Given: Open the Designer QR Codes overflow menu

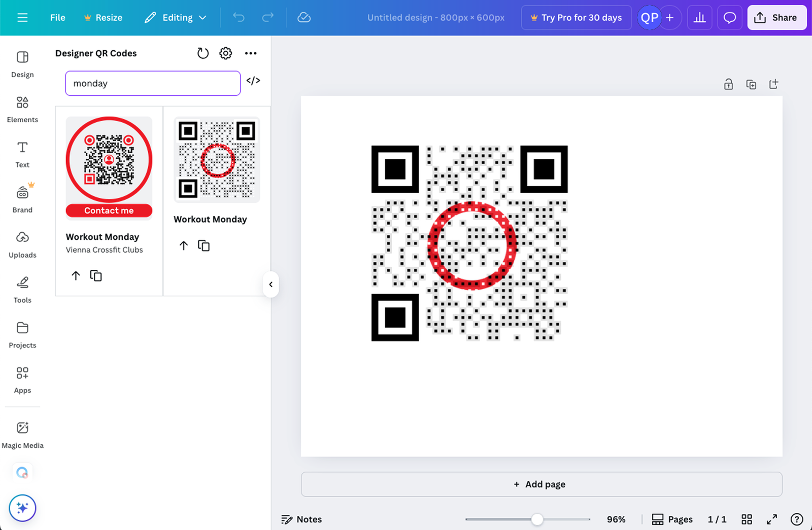Looking at the screenshot, I should coord(251,53).
